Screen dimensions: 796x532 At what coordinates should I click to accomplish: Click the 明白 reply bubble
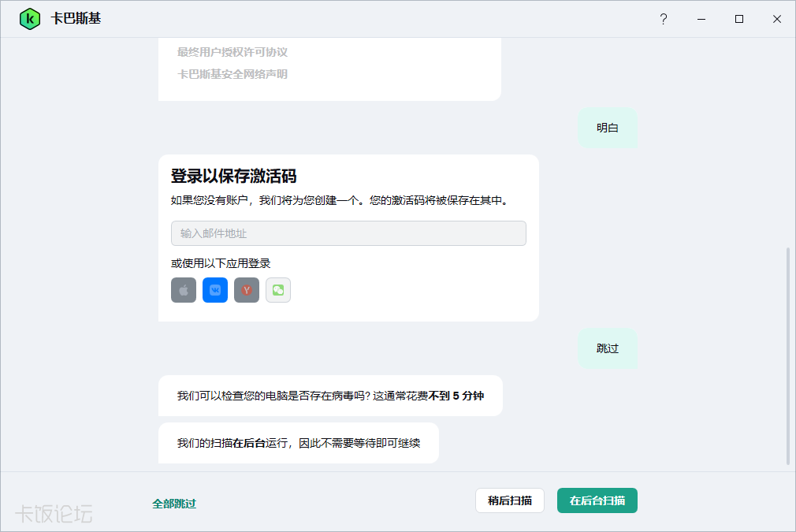[x=608, y=128]
